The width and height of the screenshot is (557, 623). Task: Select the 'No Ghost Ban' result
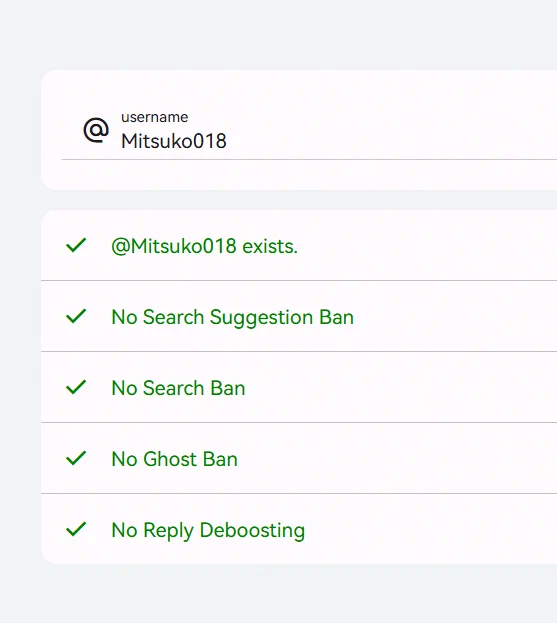coord(299,459)
